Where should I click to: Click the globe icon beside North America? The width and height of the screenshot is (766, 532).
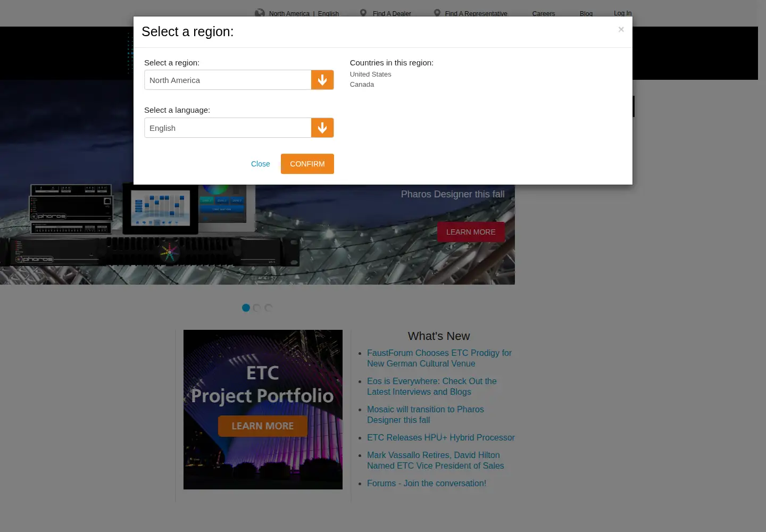coord(260,13)
